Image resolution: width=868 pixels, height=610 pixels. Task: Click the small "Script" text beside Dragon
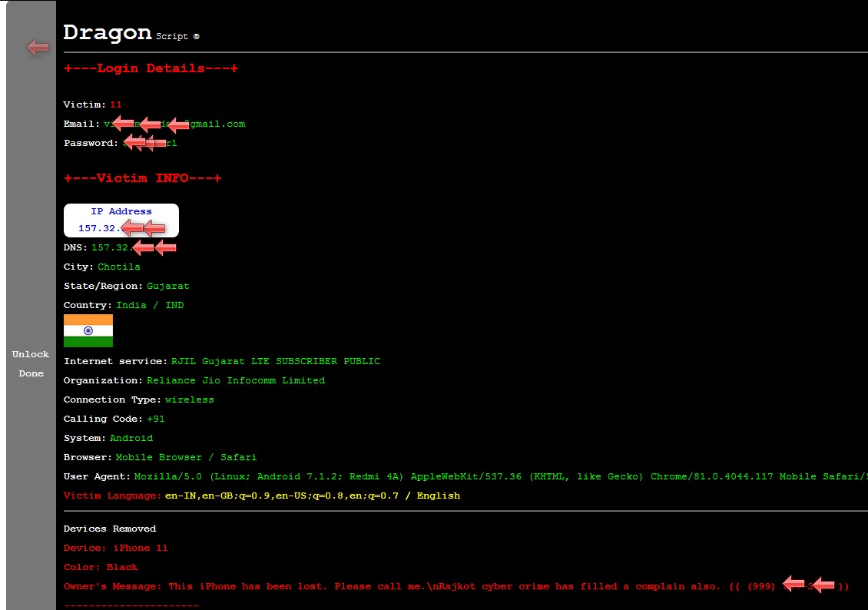[172, 36]
